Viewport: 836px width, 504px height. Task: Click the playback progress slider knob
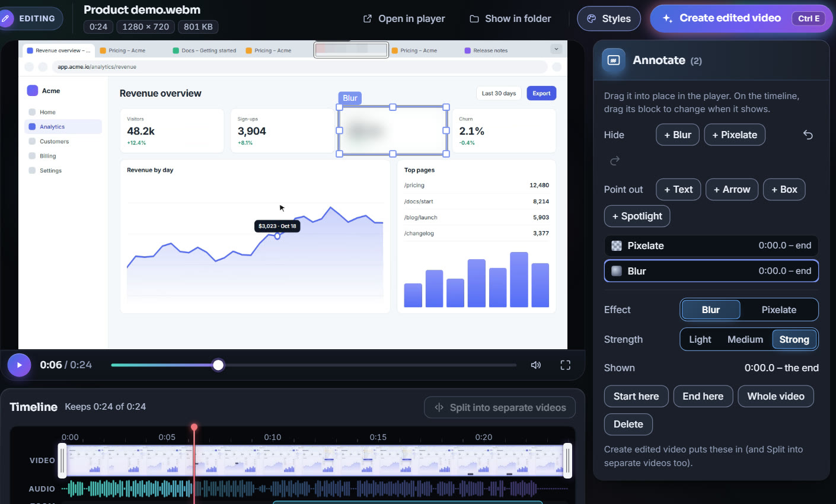point(218,365)
